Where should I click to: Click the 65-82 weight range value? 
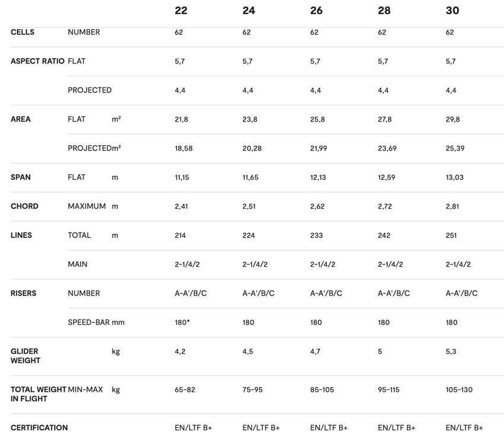pyautogui.click(x=185, y=389)
